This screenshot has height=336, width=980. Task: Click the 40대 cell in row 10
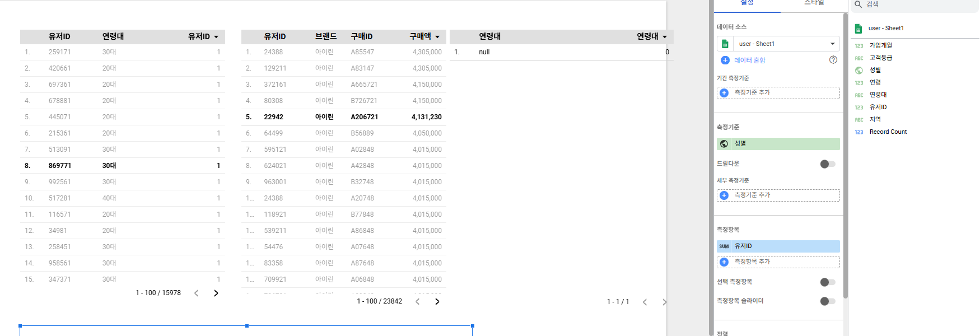[109, 198]
